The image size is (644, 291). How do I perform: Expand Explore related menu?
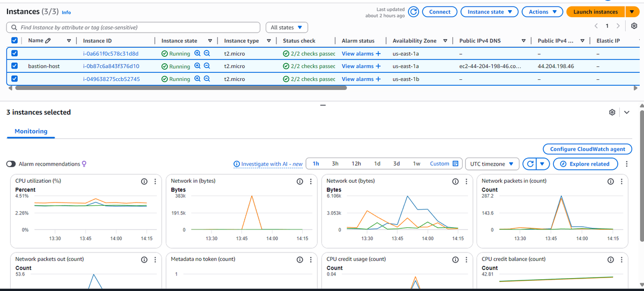586,164
